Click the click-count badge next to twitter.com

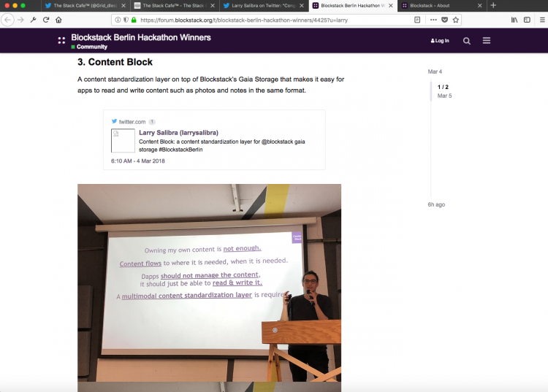[152, 122]
